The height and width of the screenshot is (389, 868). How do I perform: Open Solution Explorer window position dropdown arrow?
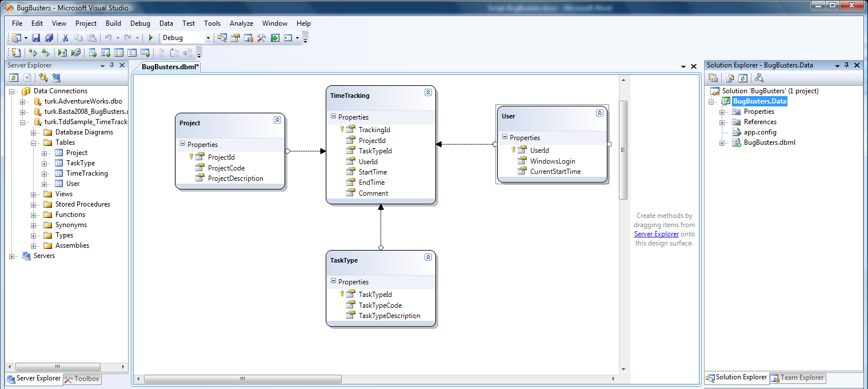(x=837, y=66)
